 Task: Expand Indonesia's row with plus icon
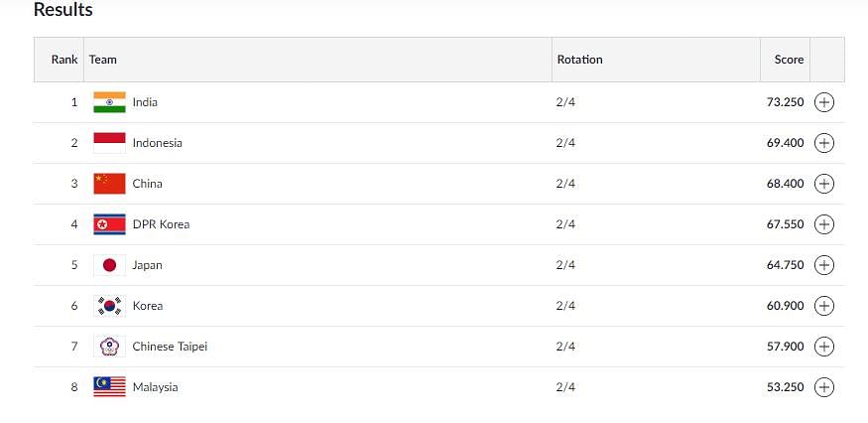[x=823, y=143]
